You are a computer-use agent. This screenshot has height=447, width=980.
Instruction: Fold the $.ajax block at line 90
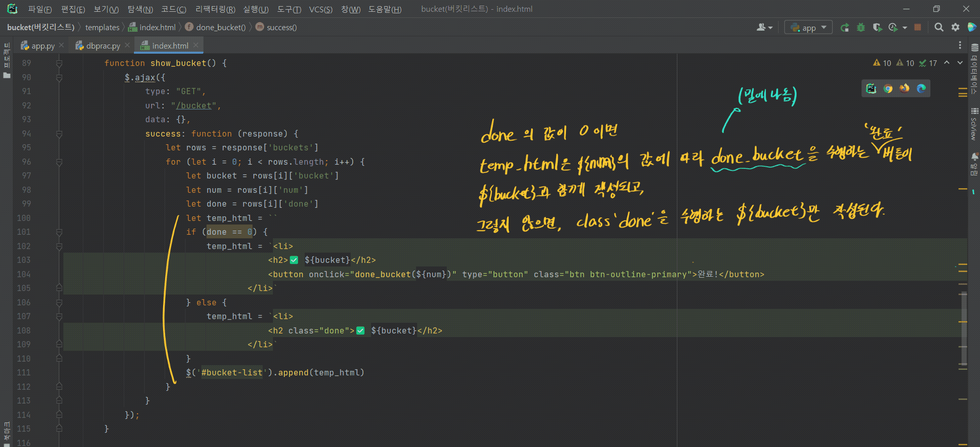(59, 78)
